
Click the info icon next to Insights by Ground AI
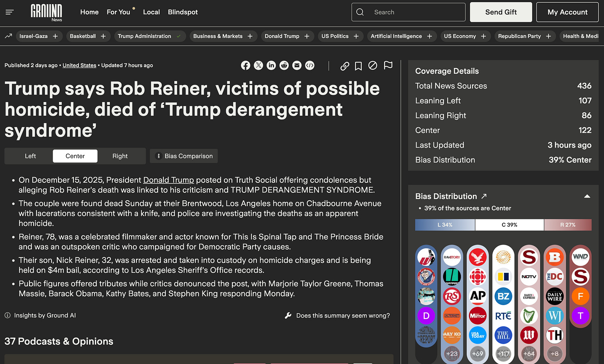pyautogui.click(x=7, y=315)
